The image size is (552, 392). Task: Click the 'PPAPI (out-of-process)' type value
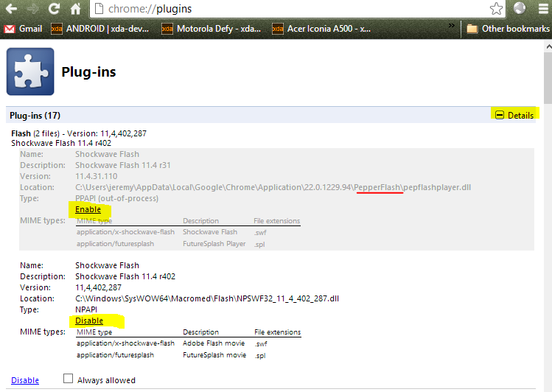coord(117,198)
